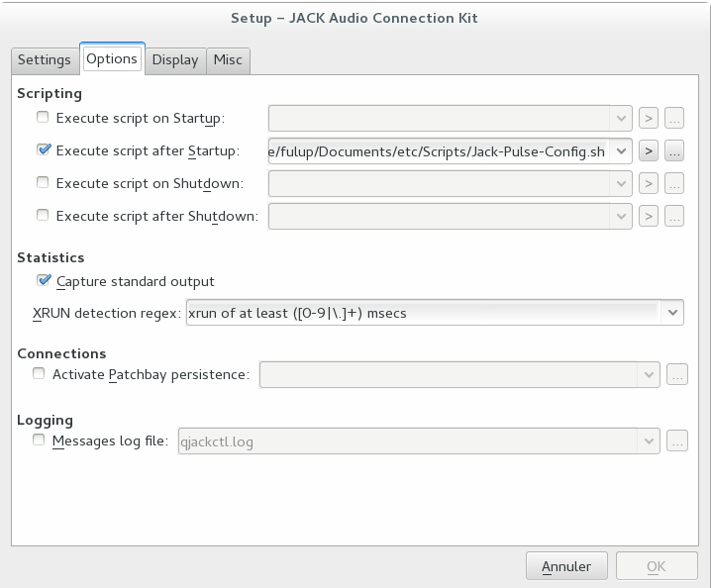Open the Display tab
711x588 pixels.
175,59
